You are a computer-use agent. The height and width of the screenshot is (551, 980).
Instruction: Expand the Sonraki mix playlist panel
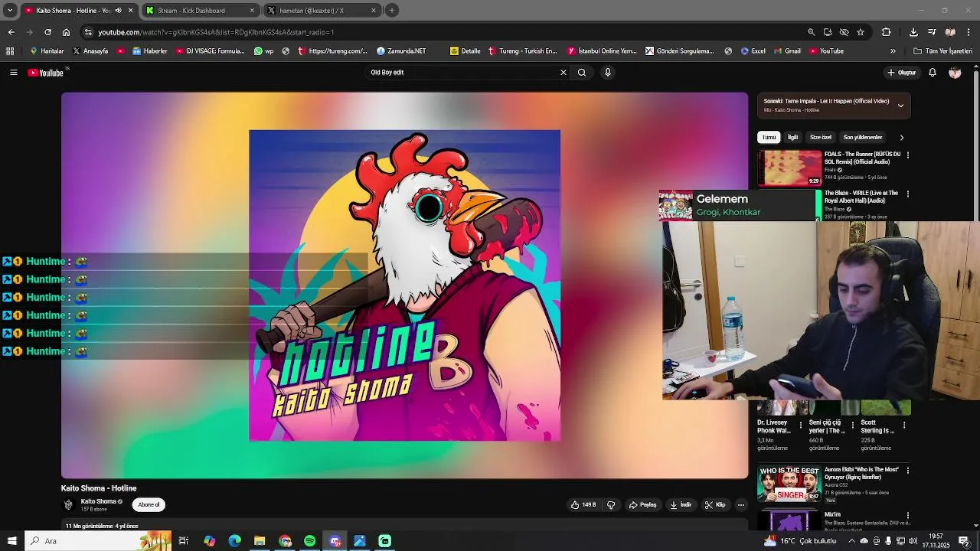[901, 105]
